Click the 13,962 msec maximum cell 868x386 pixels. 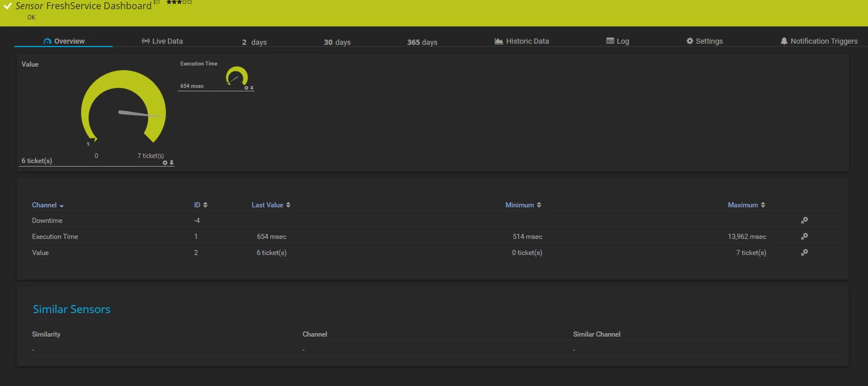747,237
